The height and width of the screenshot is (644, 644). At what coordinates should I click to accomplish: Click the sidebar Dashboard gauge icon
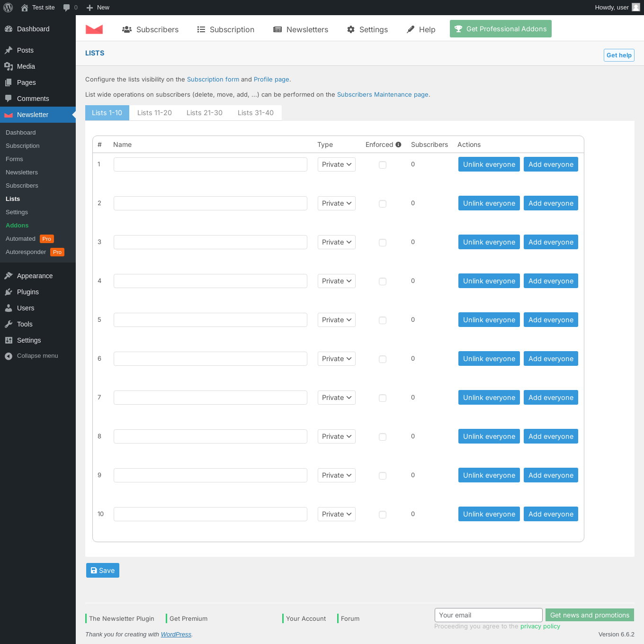9,29
